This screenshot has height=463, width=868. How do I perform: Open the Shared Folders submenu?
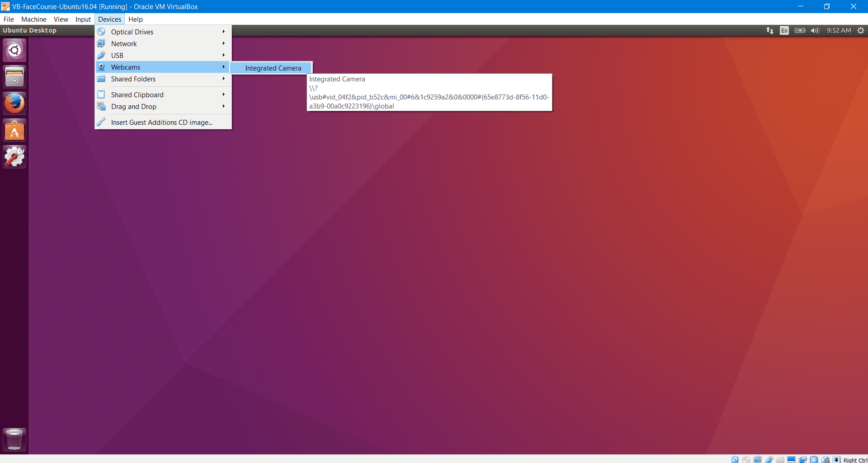163,79
